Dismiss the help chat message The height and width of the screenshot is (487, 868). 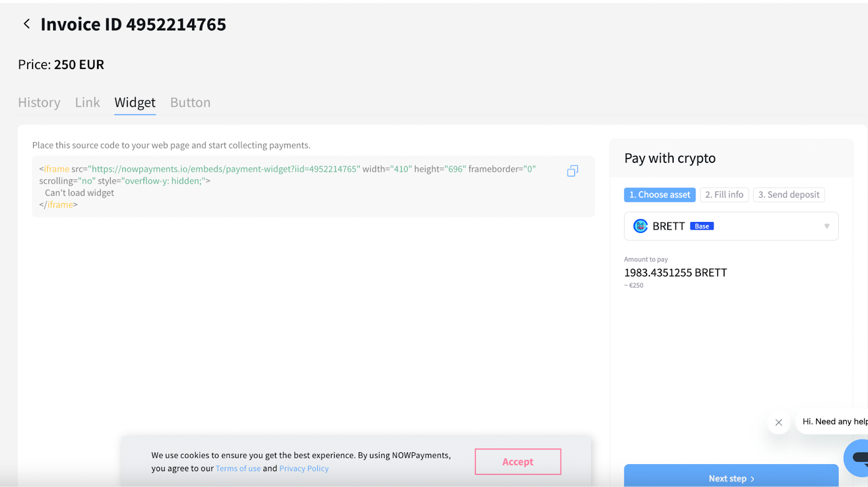(x=778, y=422)
